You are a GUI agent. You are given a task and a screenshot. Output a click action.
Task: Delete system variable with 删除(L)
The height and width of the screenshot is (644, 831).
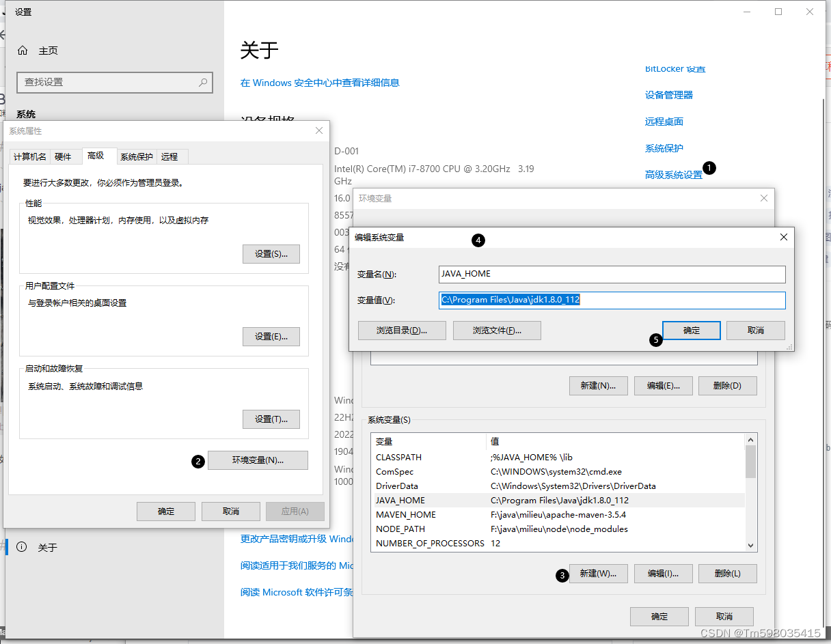coord(728,574)
